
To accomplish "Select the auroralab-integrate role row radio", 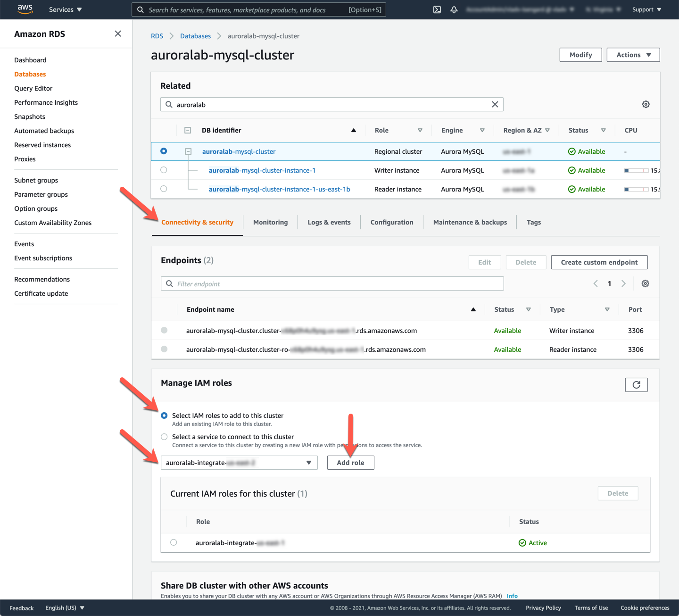I will coord(174,542).
